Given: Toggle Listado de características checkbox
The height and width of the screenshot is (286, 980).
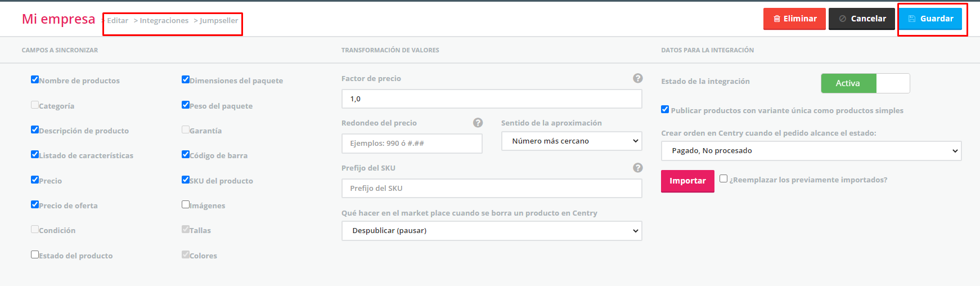Looking at the screenshot, I should click(x=35, y=154).
